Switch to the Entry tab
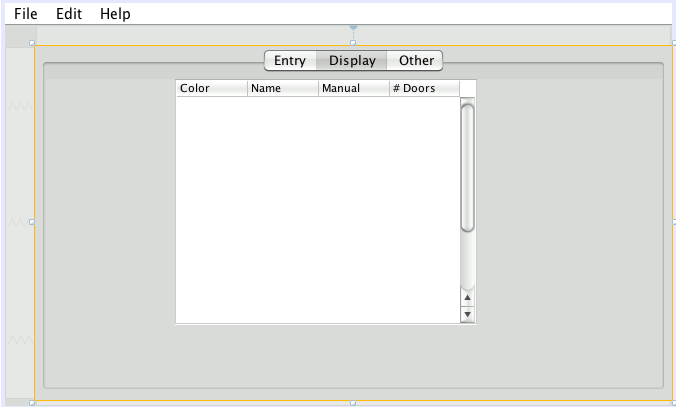The image size is (676, 407). click(290, 61)
